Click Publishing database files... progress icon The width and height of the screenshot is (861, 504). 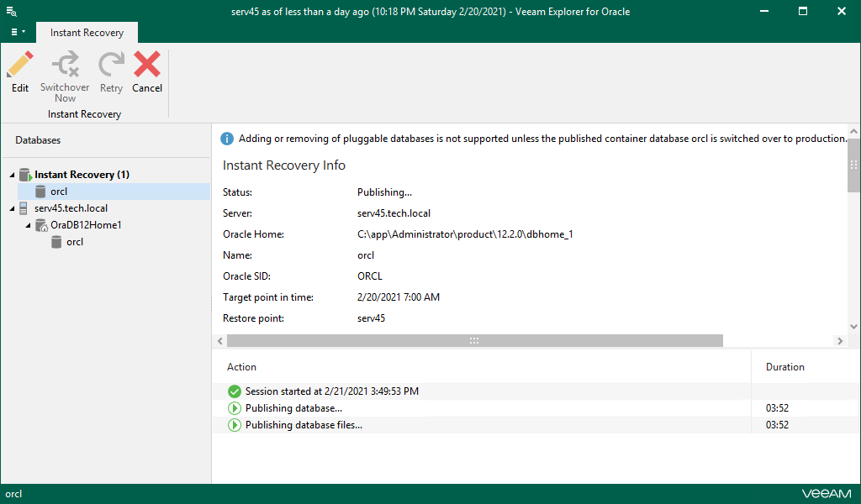(235, 425)
